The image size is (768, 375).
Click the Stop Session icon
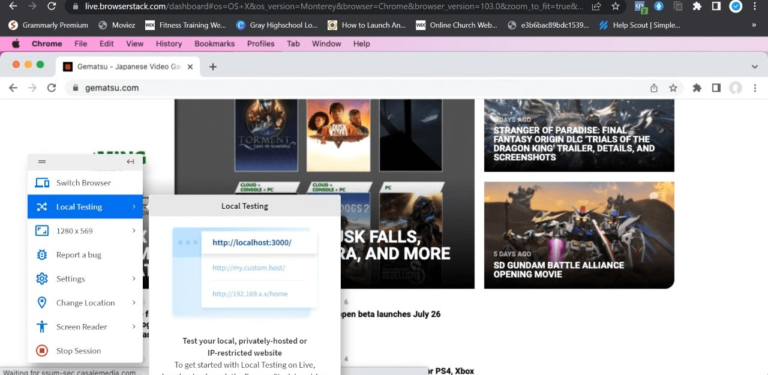(x=42, y=351)
